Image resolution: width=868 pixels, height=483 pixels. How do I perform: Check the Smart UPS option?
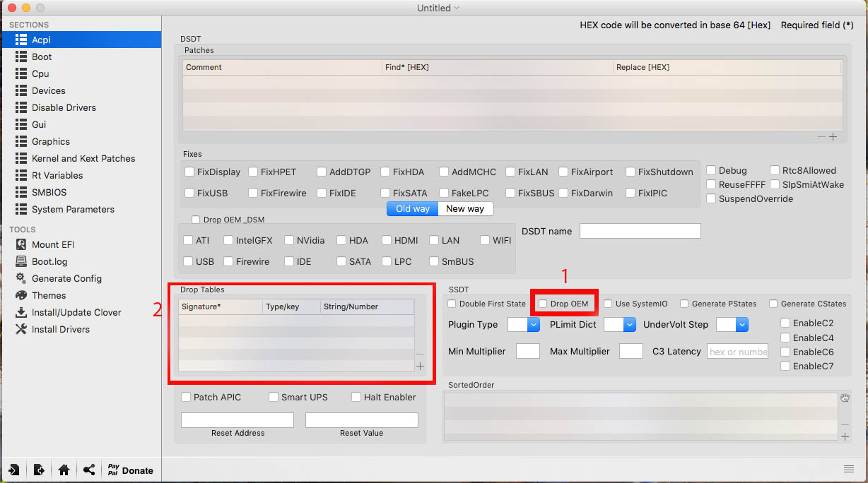[274, 397]
